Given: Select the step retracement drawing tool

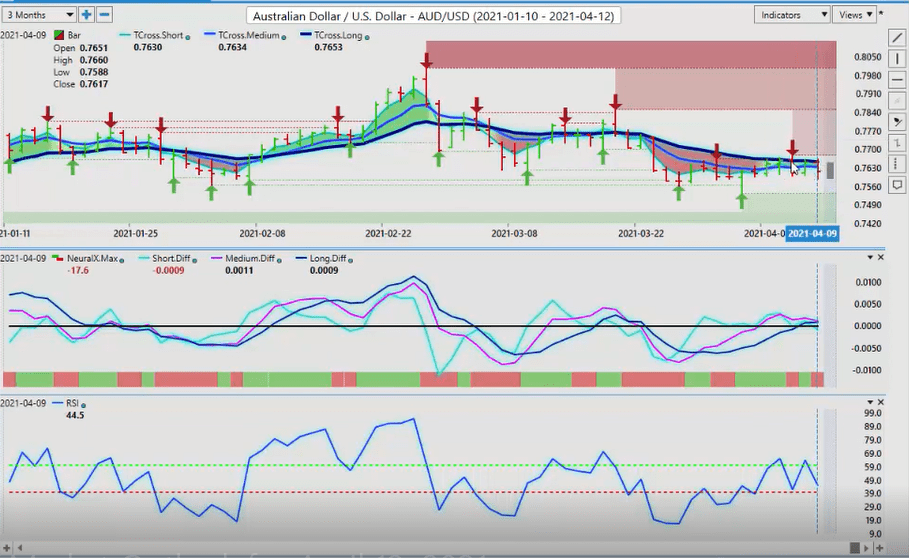Looking at the screenshot, I should click(x=896, y=143).
